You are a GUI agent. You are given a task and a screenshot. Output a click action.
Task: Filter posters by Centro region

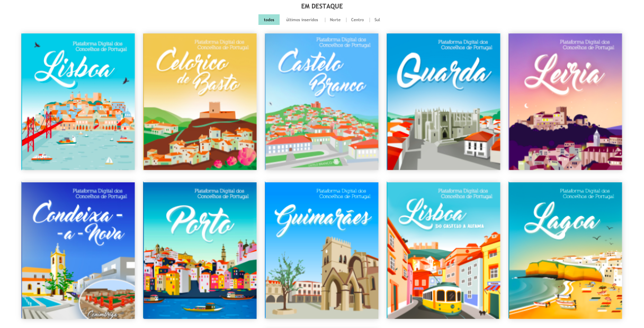[357, 20]
